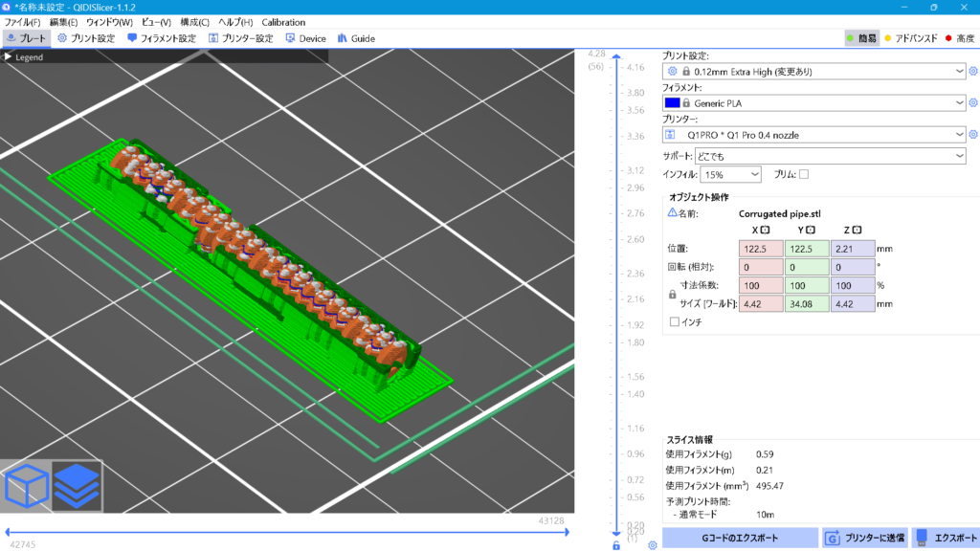Click the blue Generic PLA color swatch
The height and width of the screenshot is (551, 980).
[672, 103]
